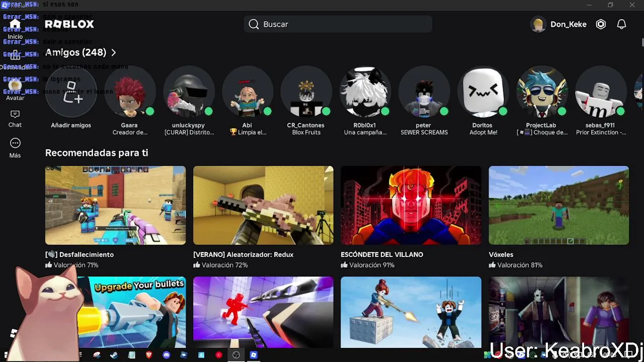Open friend R0bl0x1's avatar
644x362 pixels.
[x=365, y=93]
